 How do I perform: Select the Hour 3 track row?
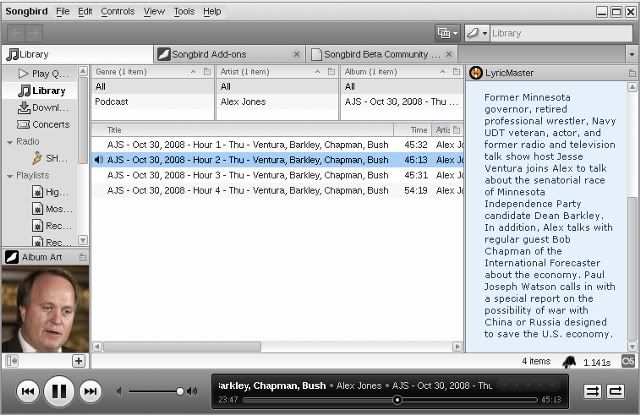278,175
